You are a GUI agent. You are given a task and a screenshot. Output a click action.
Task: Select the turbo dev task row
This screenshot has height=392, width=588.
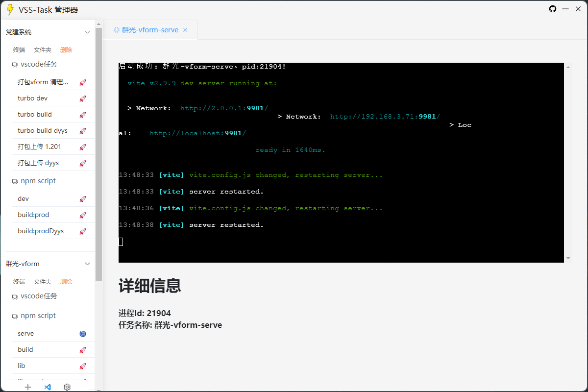point(53,98)
